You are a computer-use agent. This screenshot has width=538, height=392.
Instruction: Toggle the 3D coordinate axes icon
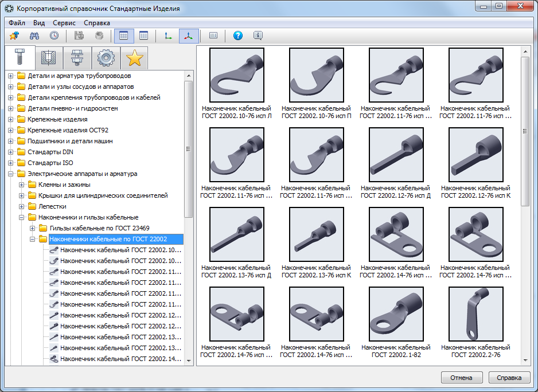pos(188,36)
